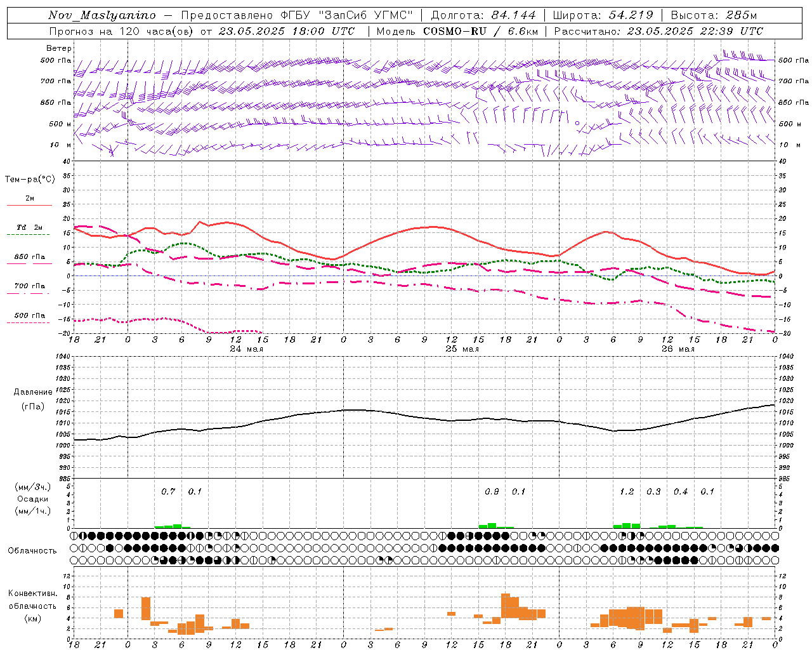Click the date label 24 мая
The width and height of the screenshot is (812, 650).
(x=246, y=349)
